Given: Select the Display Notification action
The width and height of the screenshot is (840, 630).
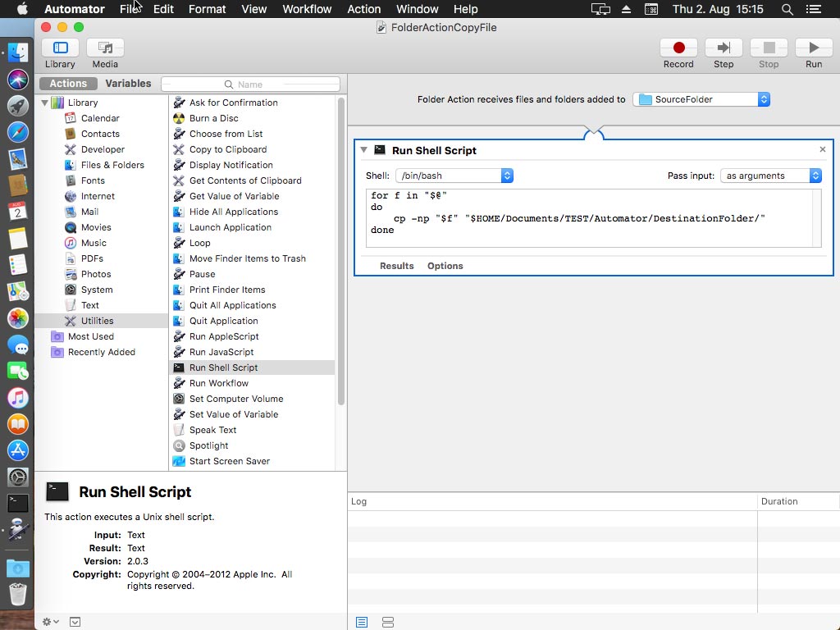Looking at the screenshot, I should point(231,165).
